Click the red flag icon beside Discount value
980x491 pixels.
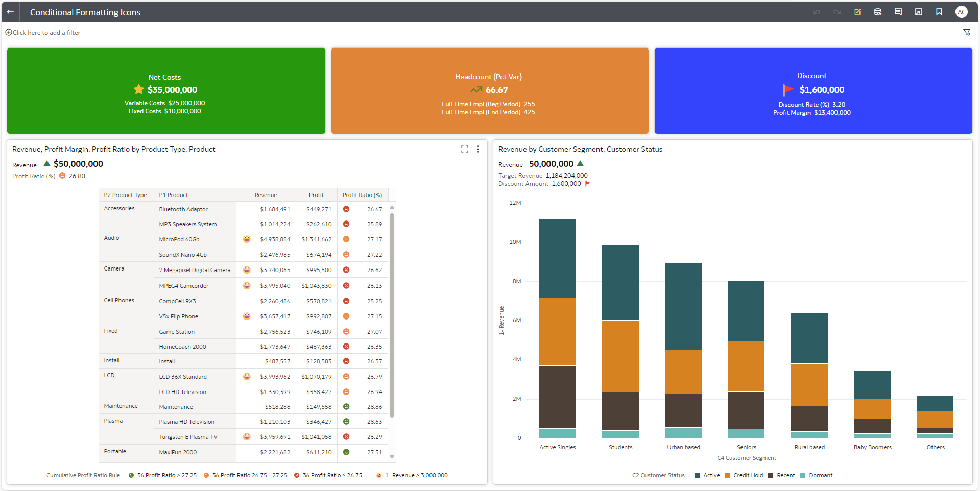pyautogui.click(x=787, y=90)
